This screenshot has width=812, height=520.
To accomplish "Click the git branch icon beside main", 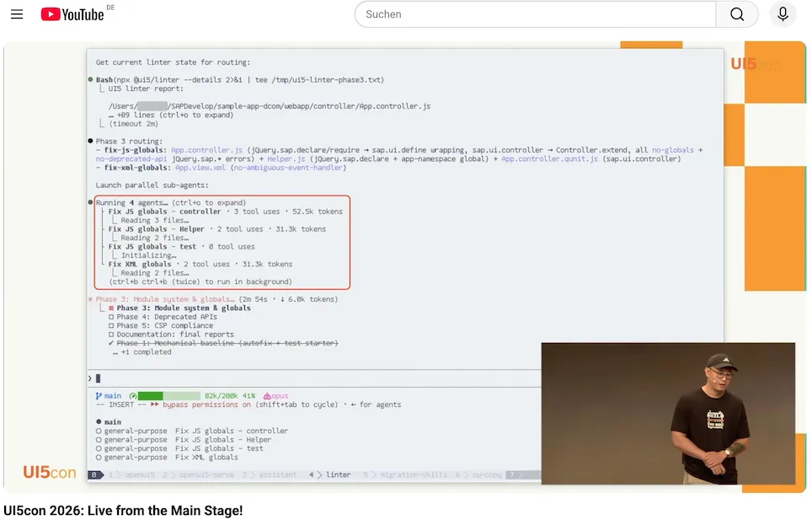I will 99,396.
